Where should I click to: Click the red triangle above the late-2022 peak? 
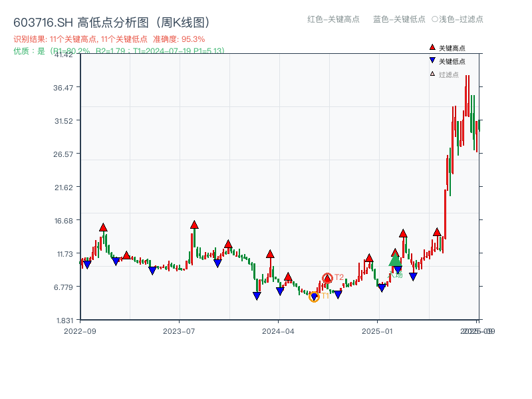click(102, 226)
